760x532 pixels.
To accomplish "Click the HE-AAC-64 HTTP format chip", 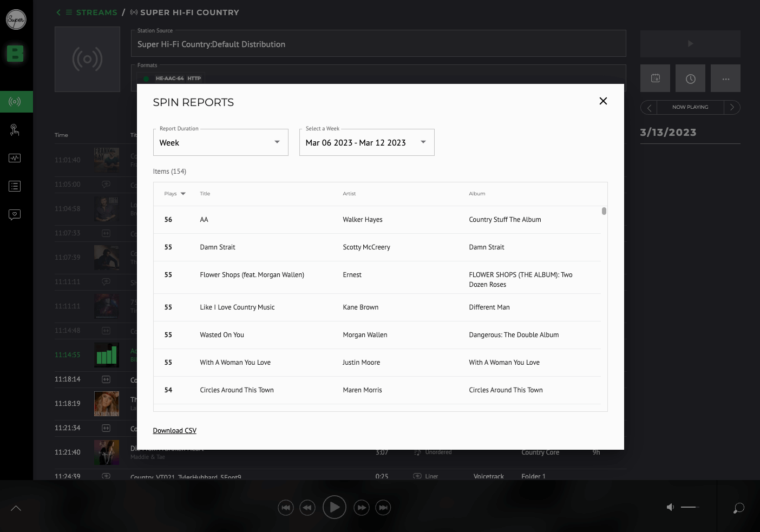I will coord(173,78).
